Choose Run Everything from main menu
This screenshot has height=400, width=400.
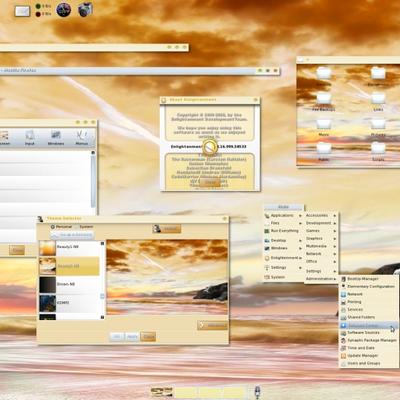click(283, 231)
